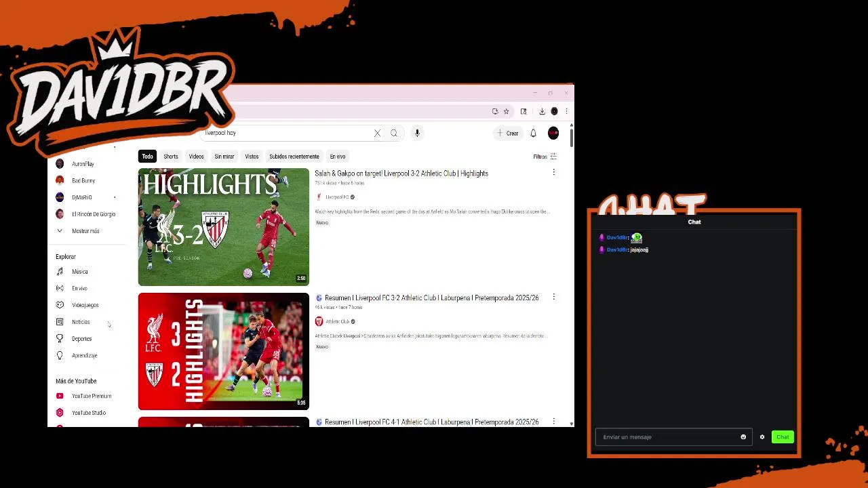Click the Crear button
The height and width of the screenshot is (488, 868).
coord(508,134)
